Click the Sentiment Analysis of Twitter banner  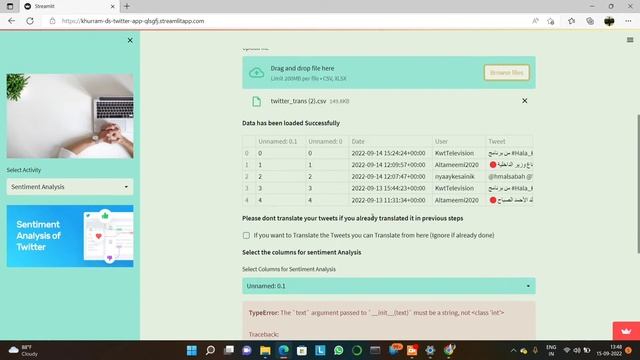pyautogui.click(x=70, y=236)
